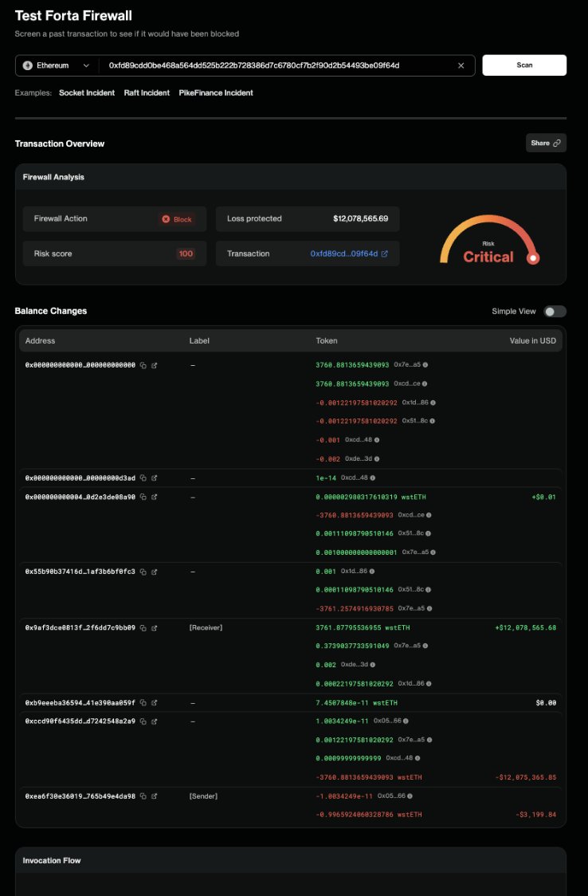This screenshot has width=588, height=896.
Task: Click value 3761.87795536955 wstETH
Action: tap(363, 628)
